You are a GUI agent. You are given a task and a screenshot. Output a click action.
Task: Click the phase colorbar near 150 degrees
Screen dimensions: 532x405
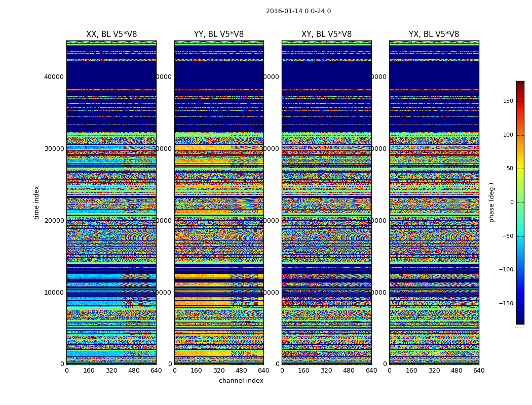520,101
